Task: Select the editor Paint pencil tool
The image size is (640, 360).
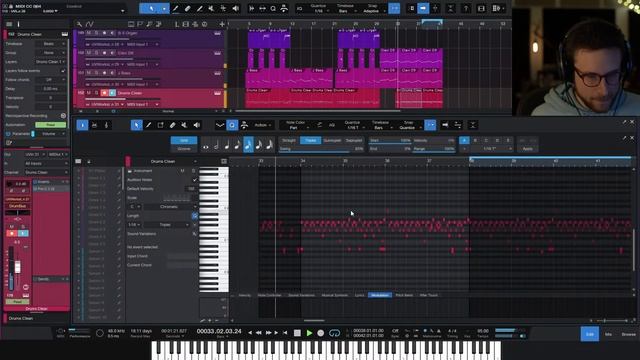Action: click(x=149, y=125)
